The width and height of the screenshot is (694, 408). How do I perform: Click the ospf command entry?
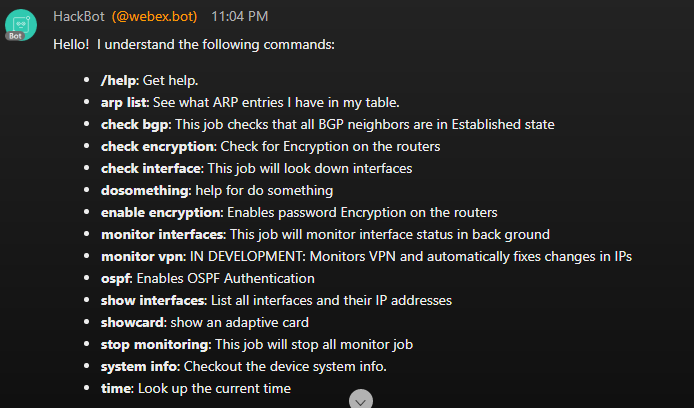116,278
